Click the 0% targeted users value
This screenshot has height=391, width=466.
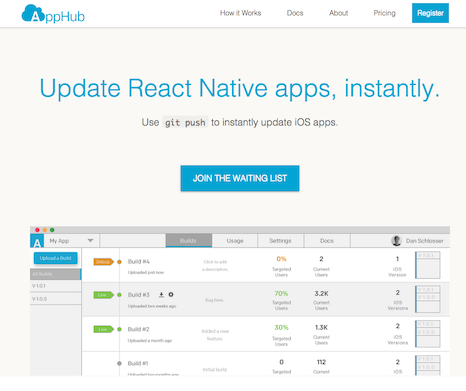pyautogui.click(x=281, y=259)
